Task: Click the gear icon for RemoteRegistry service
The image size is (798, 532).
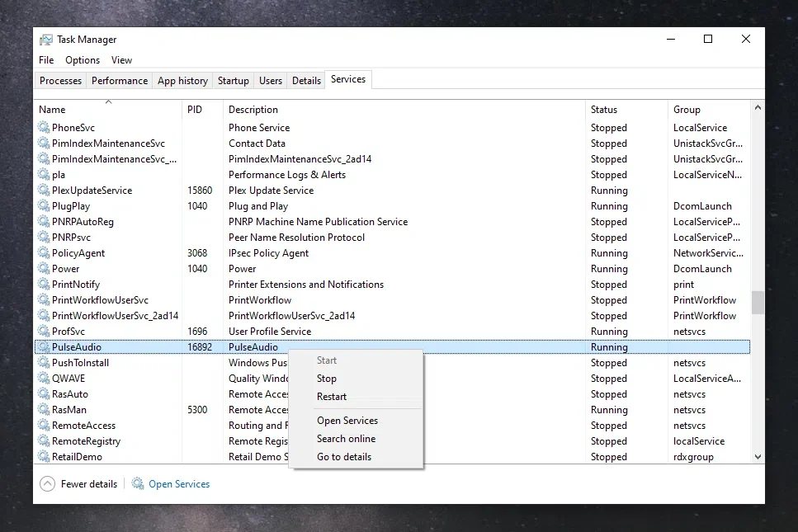Action: (x=44, y=441)
